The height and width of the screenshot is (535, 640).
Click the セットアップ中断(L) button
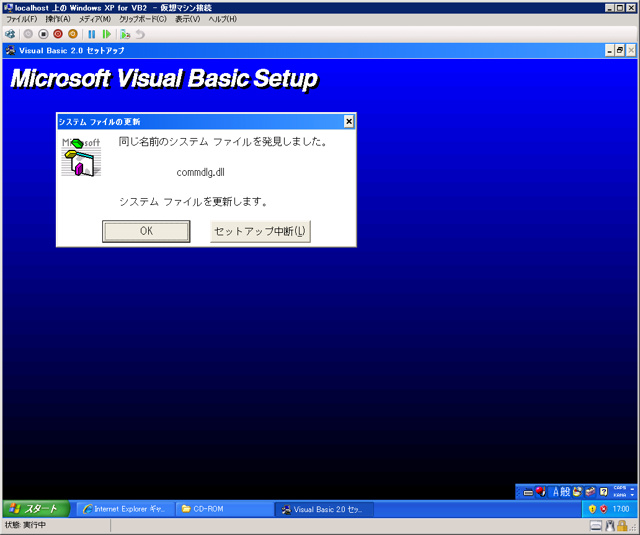[x=260, y=231]
